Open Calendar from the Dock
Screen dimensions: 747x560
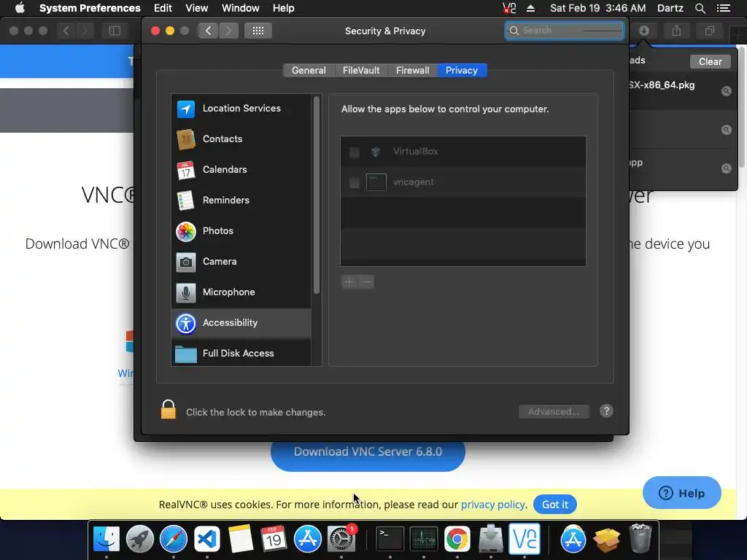point(274,539)
